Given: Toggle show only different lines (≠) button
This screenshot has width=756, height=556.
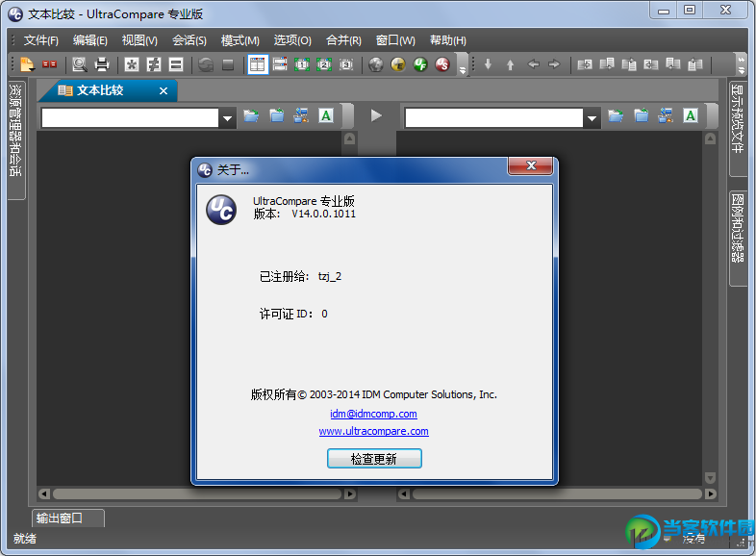Looking at the screenshot, I should pos(154,64).
